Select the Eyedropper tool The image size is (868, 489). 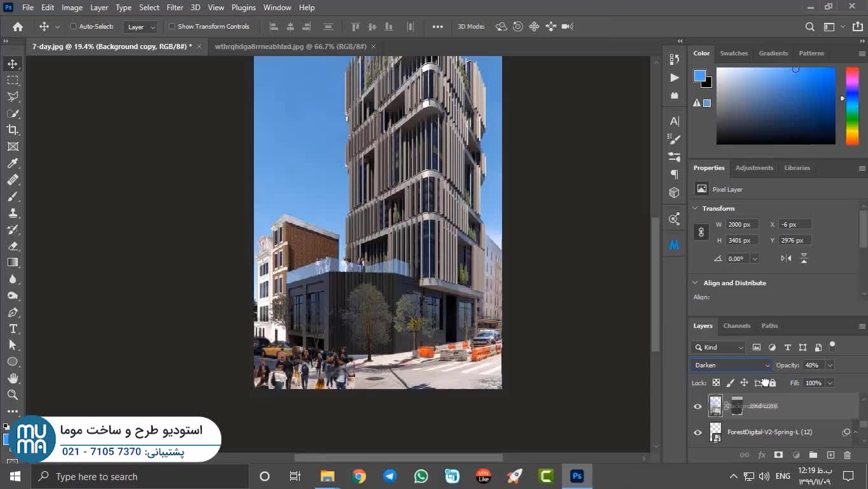click(x=13, y=163)
